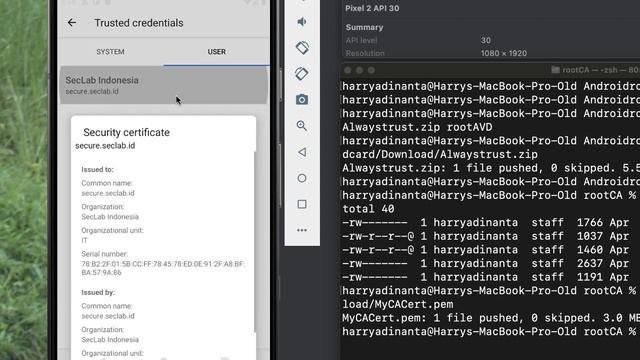
Task: Tap the emulator Overview square button
Action: click(x=302, y=204)
